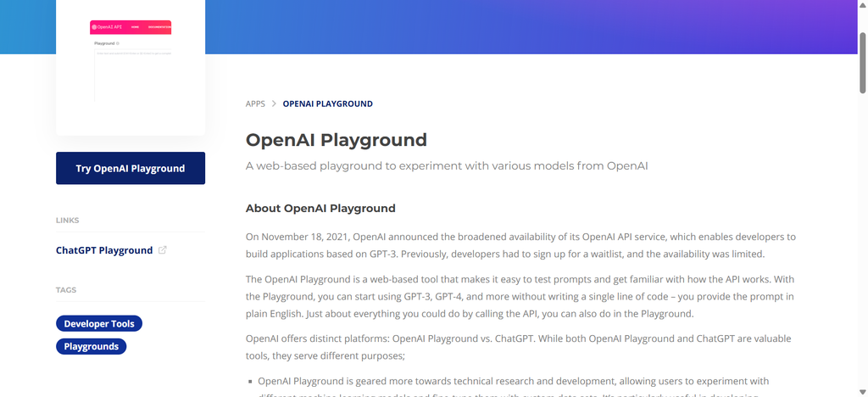868x397 pixels.
Task: Open the ChatGPT Playground link
Action: [104, 250]
